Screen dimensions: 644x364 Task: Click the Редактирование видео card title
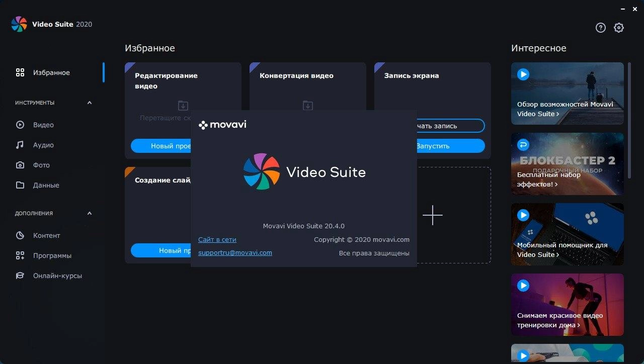point(166,81)
